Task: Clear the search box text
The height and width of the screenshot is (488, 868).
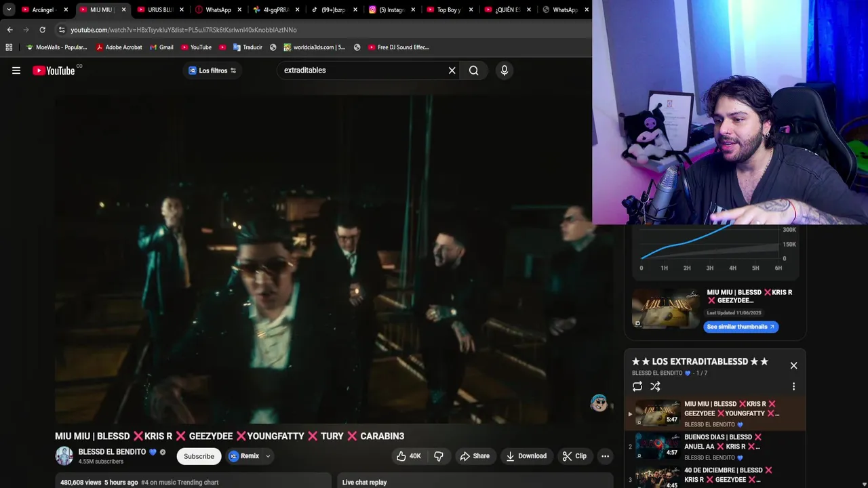Action: (x=452, y=70)
